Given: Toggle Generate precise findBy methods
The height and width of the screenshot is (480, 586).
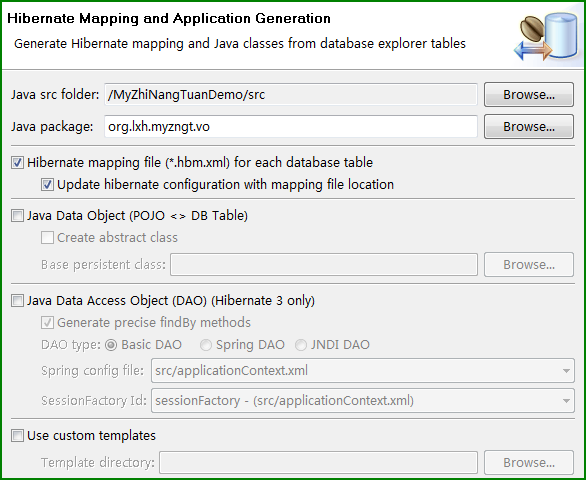Looking at the screenshot, I should 47,323.
